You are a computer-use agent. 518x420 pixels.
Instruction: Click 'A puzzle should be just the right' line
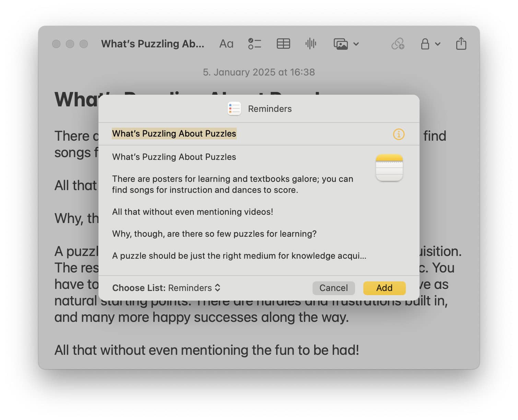pos(239,256)
